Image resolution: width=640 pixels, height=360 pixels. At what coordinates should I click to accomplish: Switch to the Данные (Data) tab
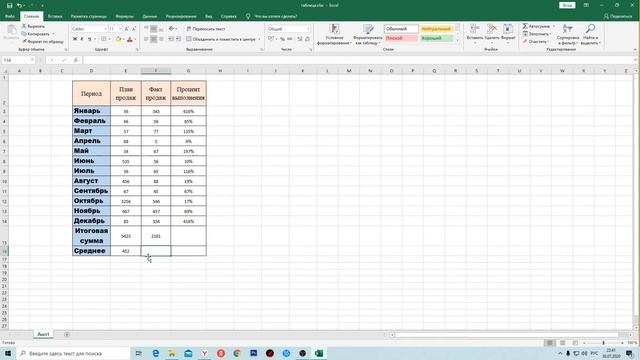pos(149,16)
